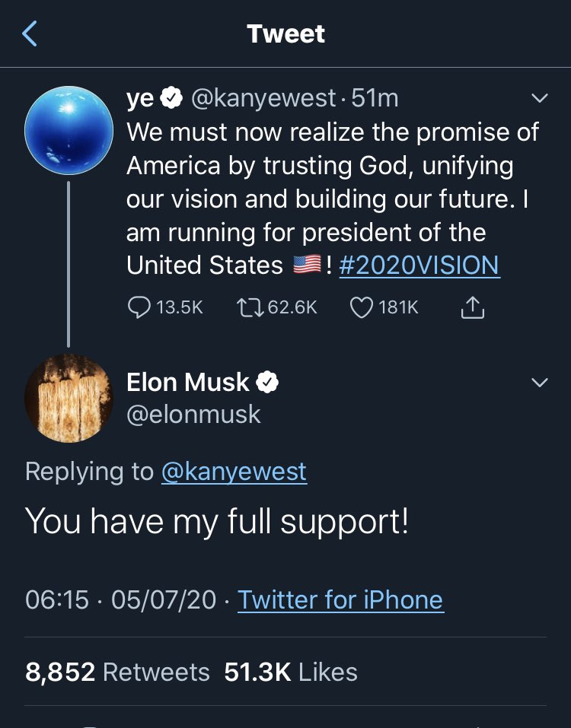Open the 51.3K Likes count
This screenshot has height=728, width=571.
292,671
